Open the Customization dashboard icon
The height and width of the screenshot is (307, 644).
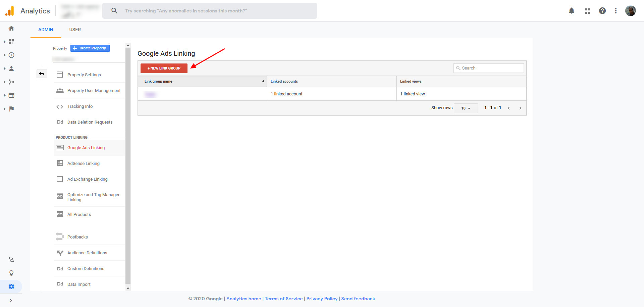(x=11, y=42)
